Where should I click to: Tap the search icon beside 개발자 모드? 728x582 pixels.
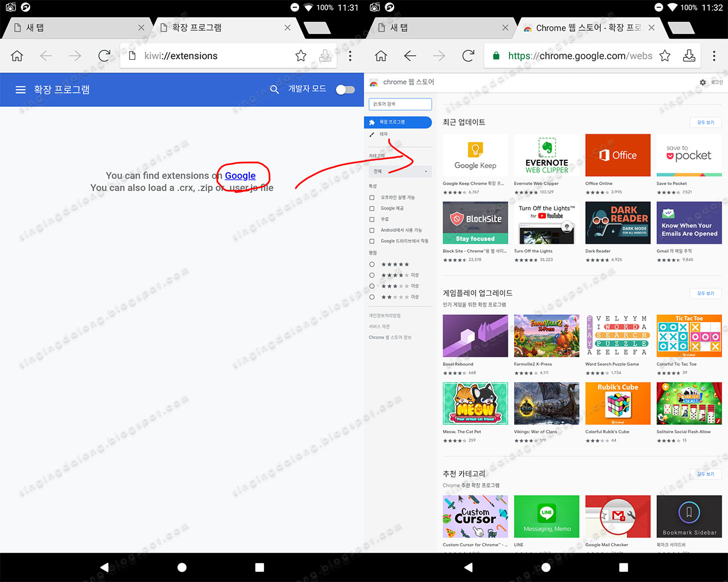[x=274, y=89]
